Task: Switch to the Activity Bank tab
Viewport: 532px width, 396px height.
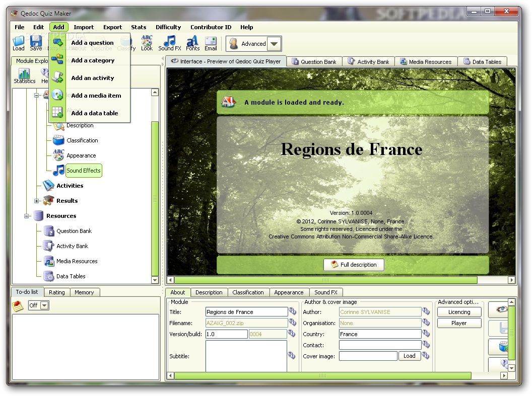Action: [369, 62]
